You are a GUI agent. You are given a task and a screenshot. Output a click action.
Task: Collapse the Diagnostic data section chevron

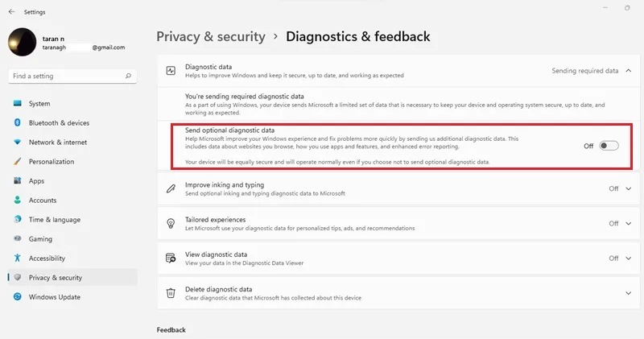629,71
